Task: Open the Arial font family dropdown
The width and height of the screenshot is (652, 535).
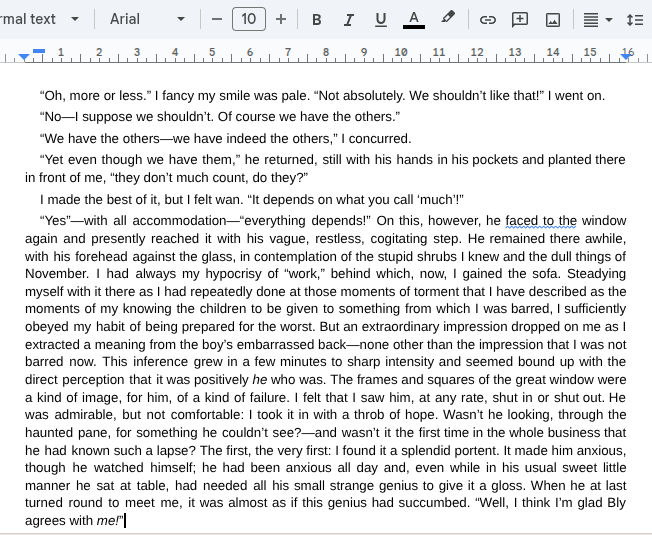Action: (x=147, y=19)
